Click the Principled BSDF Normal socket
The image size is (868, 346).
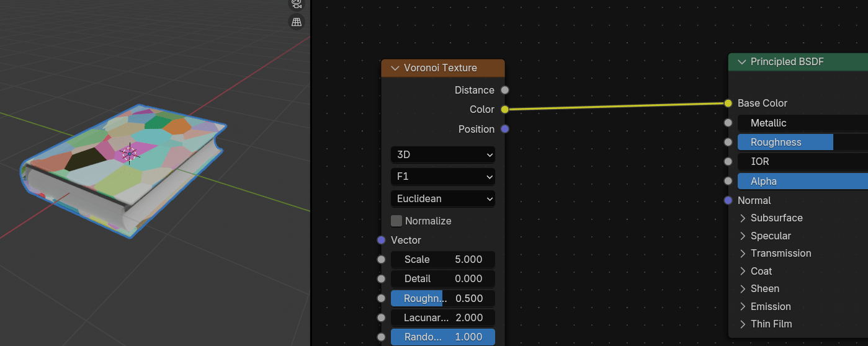coord(728,200)
